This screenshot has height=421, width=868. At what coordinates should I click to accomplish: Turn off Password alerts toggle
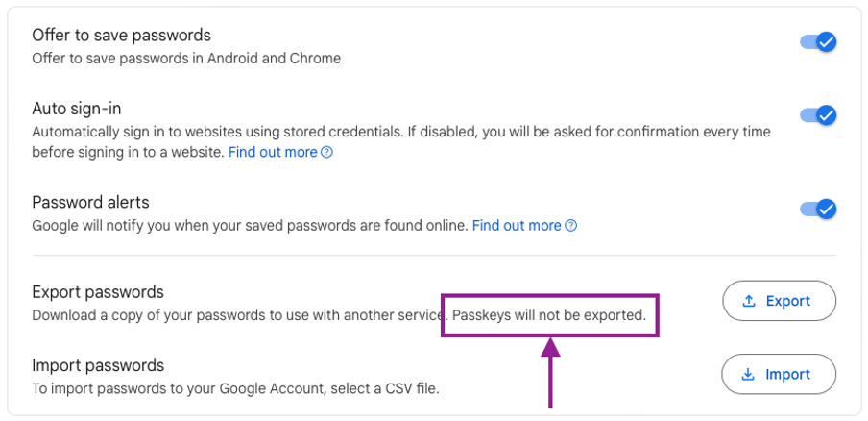[818, 209]
